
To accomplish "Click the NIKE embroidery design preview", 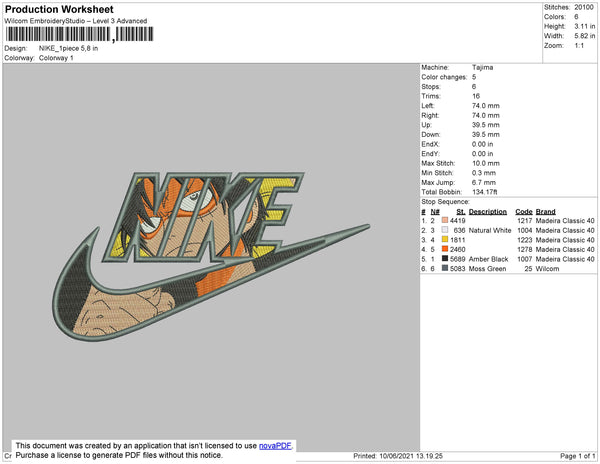I will pos(211,256).
